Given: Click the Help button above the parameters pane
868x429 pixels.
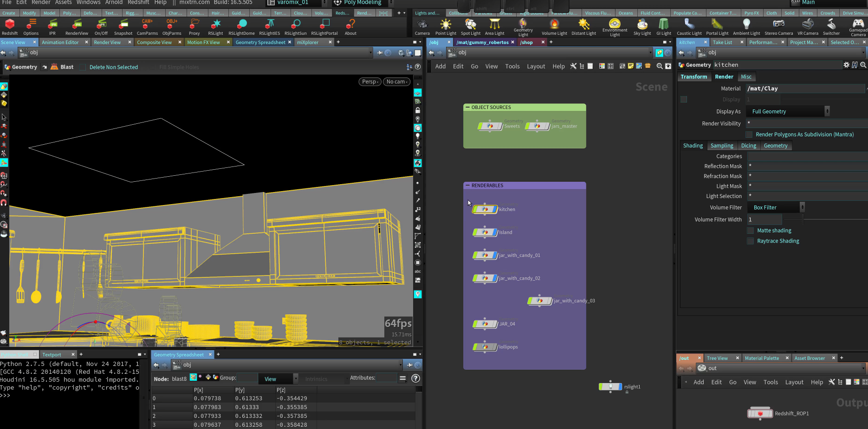Looking at the screenshot, I should (x=558, y=66).
